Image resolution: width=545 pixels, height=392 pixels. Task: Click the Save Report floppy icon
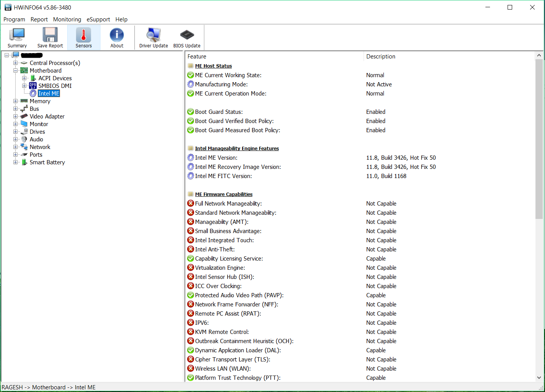pyautogui.click(x=50, y=35)
